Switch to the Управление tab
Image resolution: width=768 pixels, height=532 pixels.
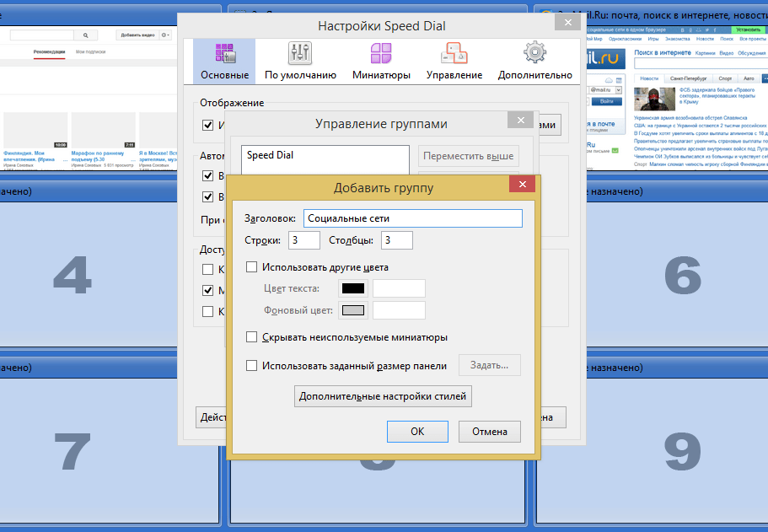(x=454, y=62)
